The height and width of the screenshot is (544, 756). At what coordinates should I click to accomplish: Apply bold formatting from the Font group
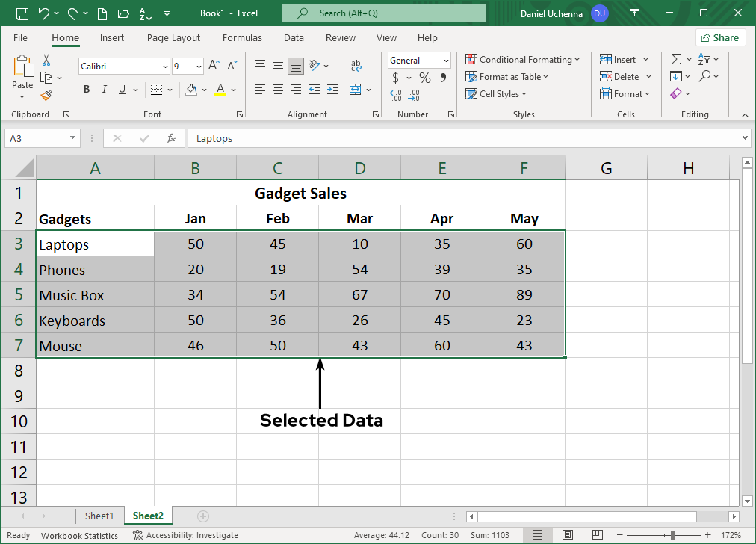tap(86, 89)
